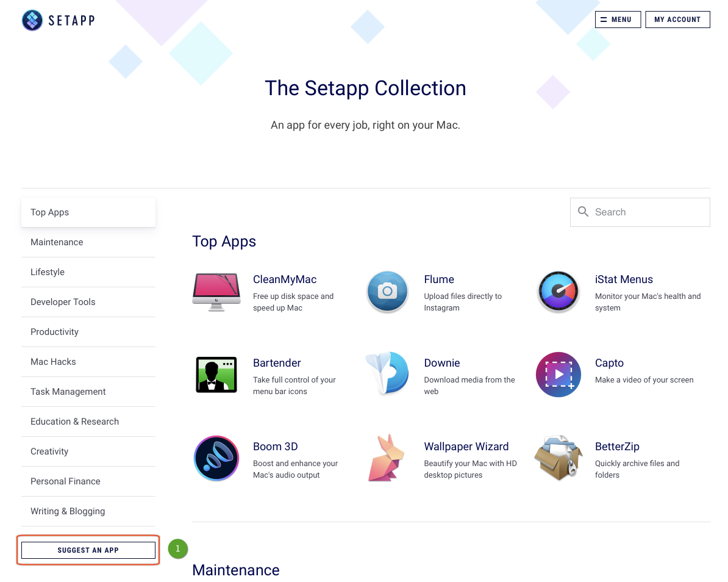Open the Menu button in header

(x=618, y=20)
